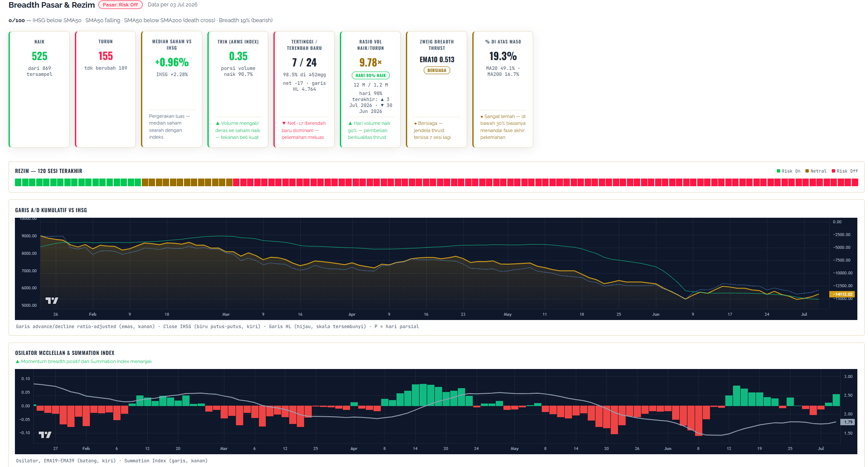Click the 9.78× volume ratio value
The image size is (868, 467).
click(371, 63)
